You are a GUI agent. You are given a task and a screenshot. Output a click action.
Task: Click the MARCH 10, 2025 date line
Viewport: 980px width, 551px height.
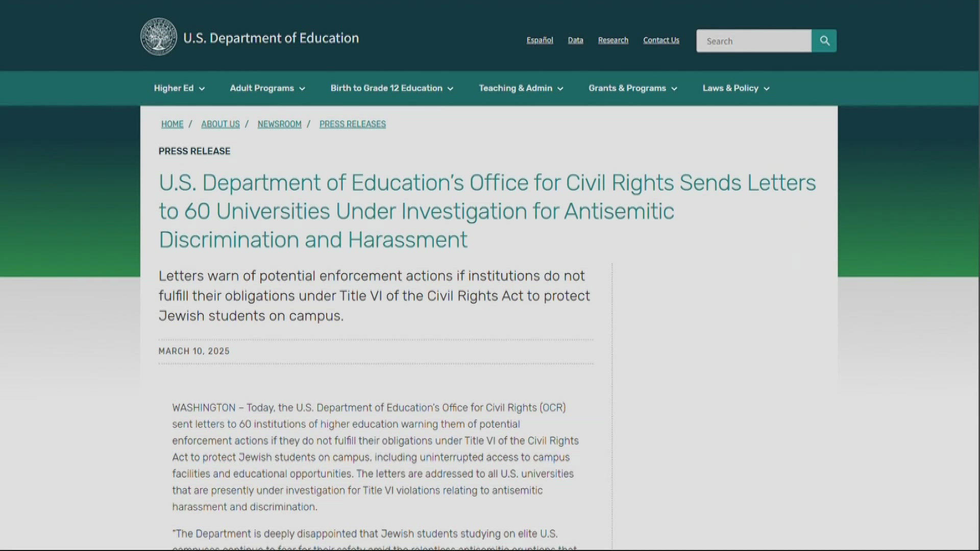click(x=193, y=350)
